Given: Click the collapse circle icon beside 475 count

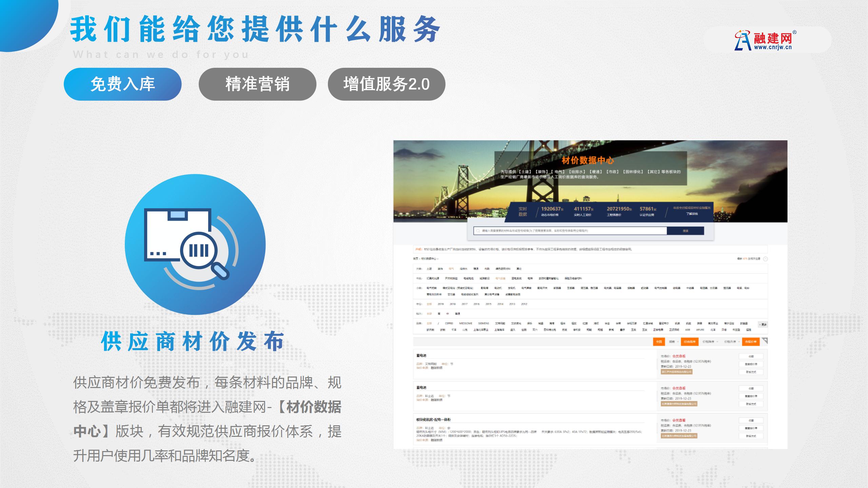Looking at the screenshot, I should pyautogui.click(x=765, y=259).
